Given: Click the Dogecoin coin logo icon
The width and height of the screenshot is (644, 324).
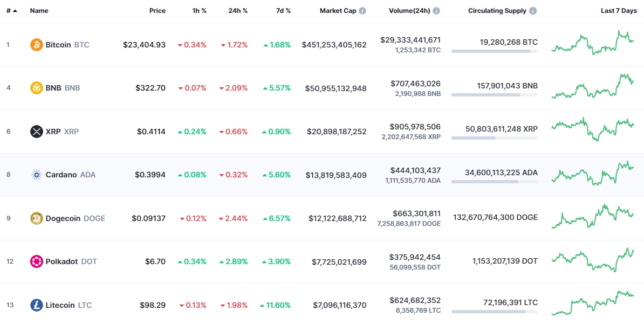Looking at the screenshot, I should pyautogui.click(x=37, y=218).
